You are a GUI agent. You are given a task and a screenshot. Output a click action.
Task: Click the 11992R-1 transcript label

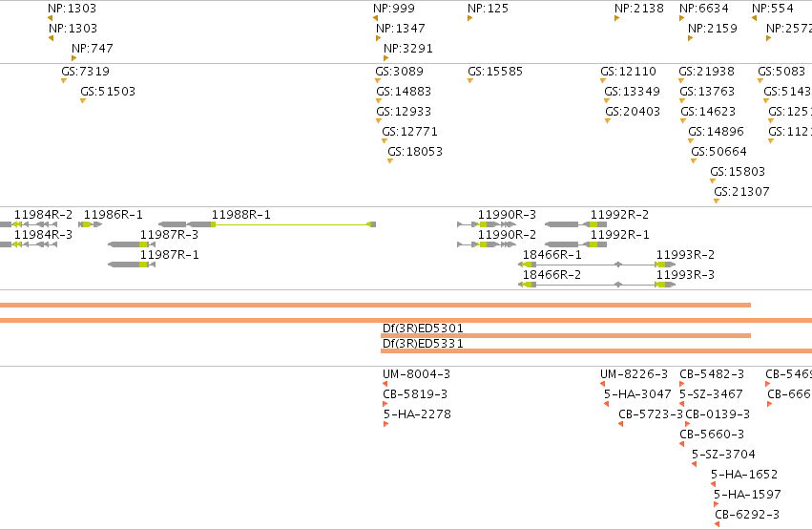(x=620, y=235)
